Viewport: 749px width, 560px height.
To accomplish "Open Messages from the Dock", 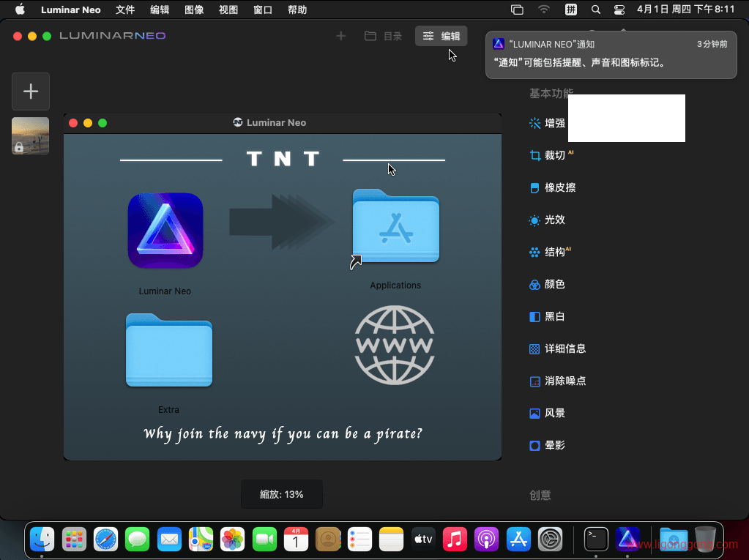I will click(138, 540).
